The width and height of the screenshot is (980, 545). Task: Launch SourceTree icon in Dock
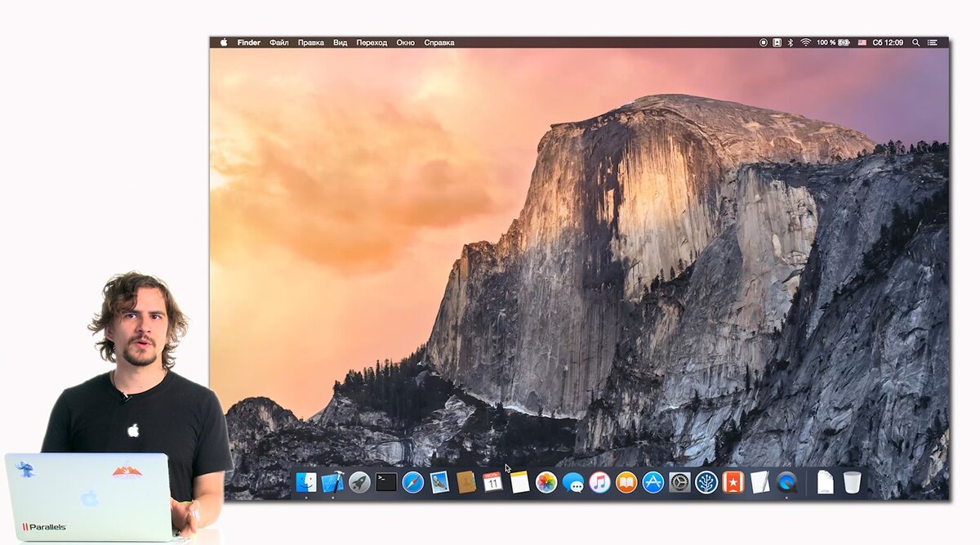coord(706,482)
